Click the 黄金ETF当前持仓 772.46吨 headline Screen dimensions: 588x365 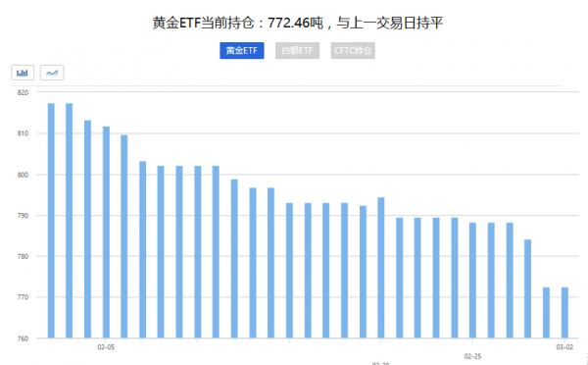click(x=298, y=23)
